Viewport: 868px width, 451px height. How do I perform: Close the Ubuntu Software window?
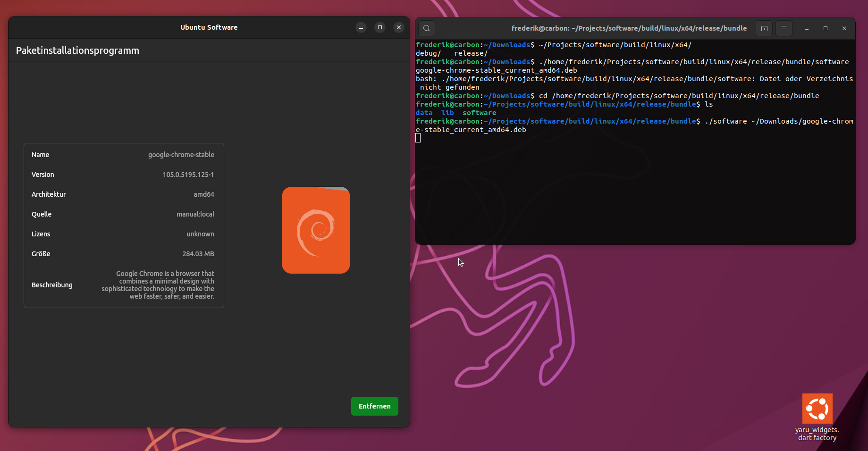click(x=399, y=27)
